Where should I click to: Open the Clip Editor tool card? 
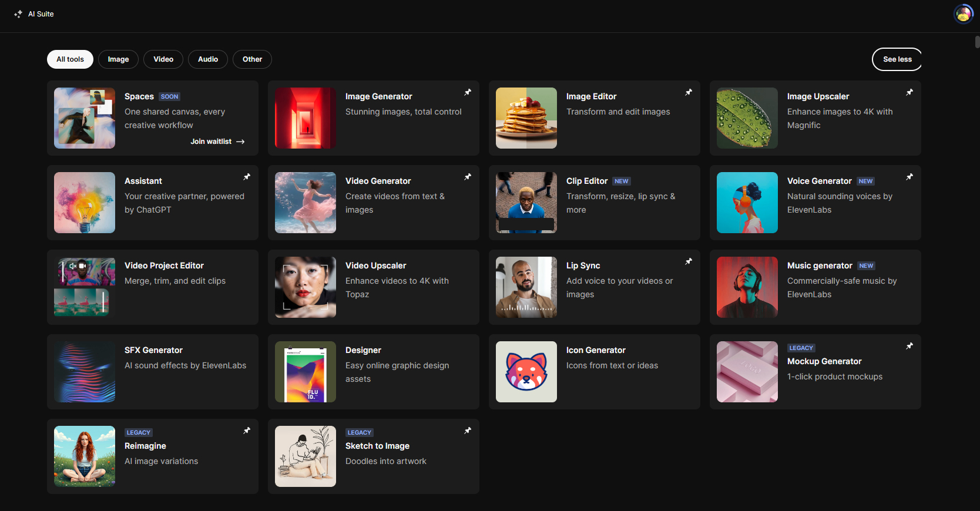click(594, 203)
